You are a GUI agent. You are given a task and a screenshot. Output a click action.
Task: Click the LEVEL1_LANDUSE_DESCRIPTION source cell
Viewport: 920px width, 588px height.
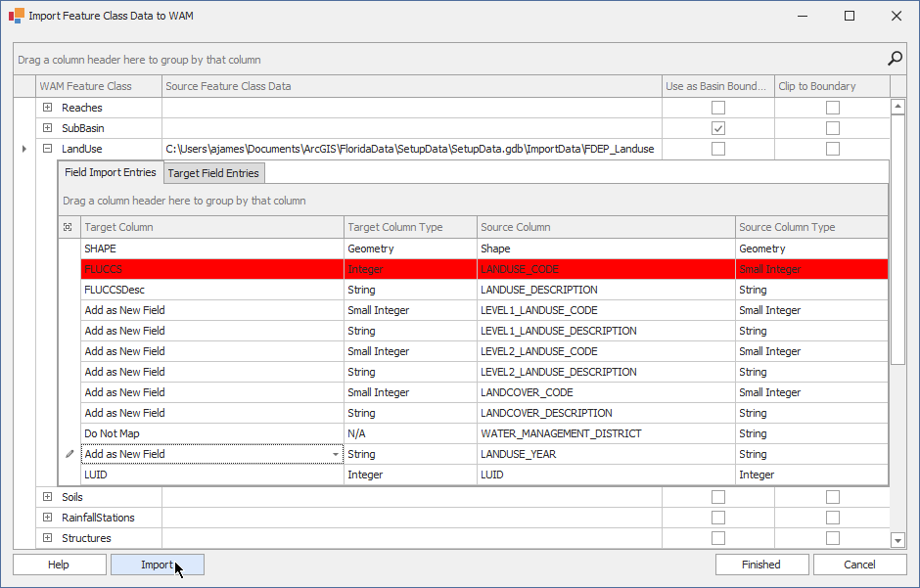(606, 331)
